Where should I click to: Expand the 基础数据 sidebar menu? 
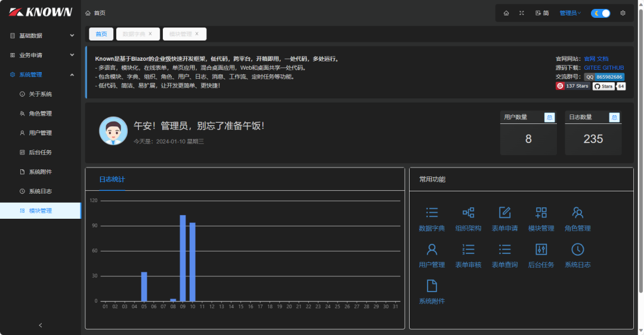pos(41,36)
